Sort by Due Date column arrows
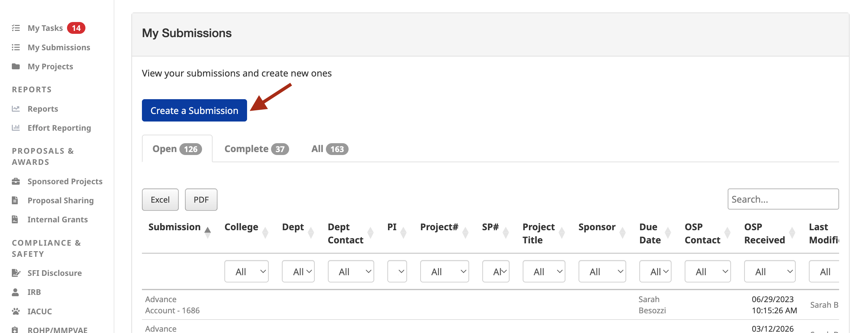The height and width of the screenshot is (333, 868). (668, 232)
